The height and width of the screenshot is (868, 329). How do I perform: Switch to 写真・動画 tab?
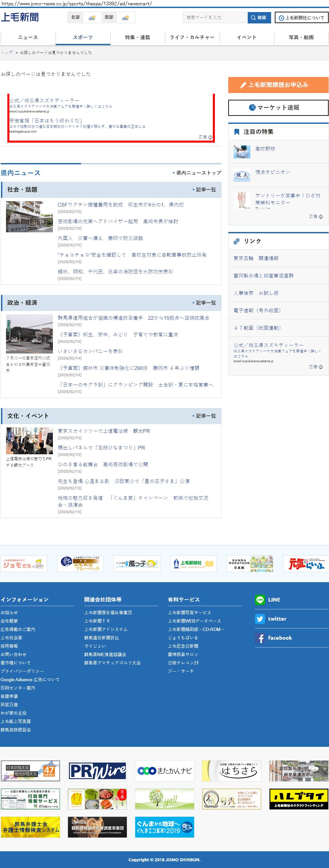tap(301, 37)
